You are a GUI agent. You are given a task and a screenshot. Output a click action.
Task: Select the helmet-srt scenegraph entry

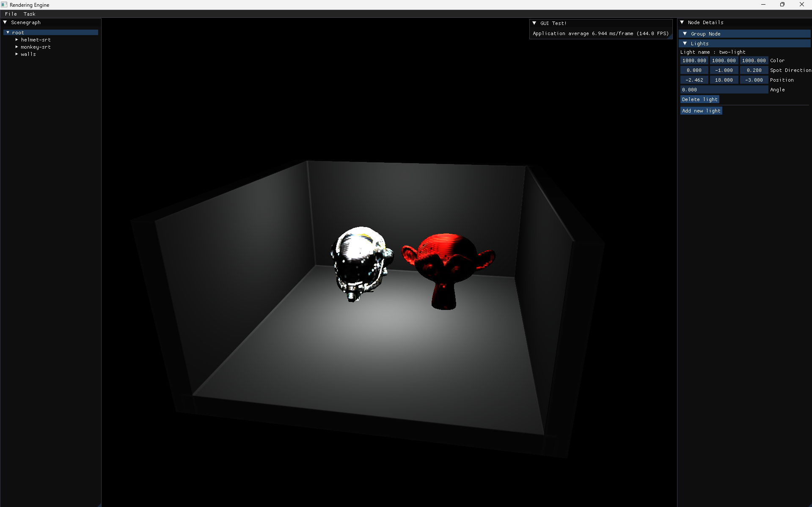[36, 39]
